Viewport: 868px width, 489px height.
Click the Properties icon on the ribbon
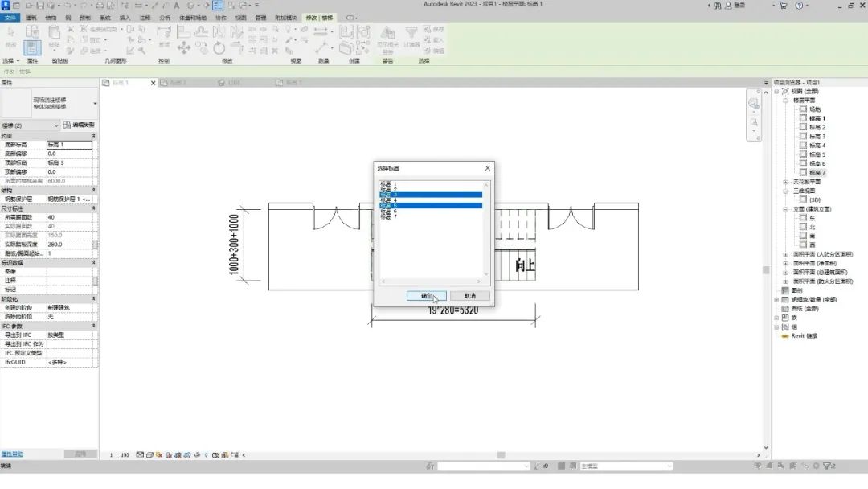[32, 47]
